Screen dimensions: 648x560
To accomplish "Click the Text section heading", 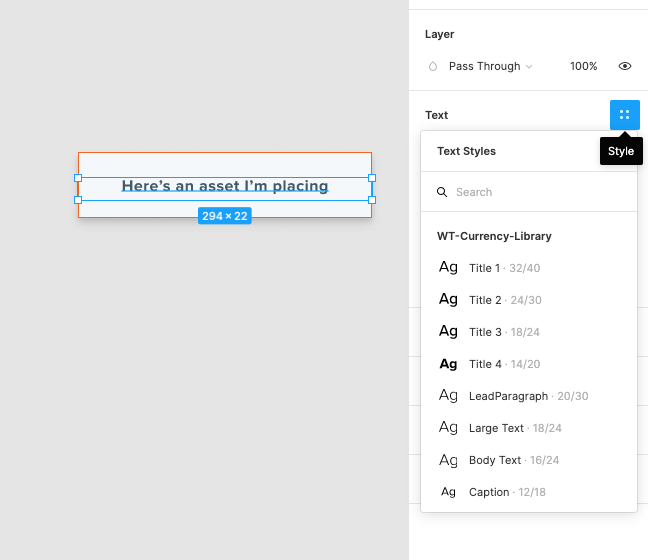I will pyautogui.click(x=436, y=115).
